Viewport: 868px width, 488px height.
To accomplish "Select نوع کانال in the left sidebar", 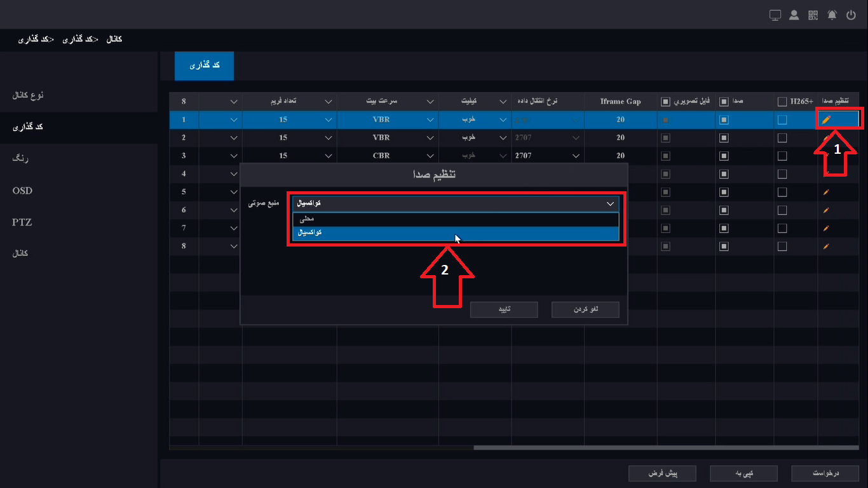I will 79,95.
